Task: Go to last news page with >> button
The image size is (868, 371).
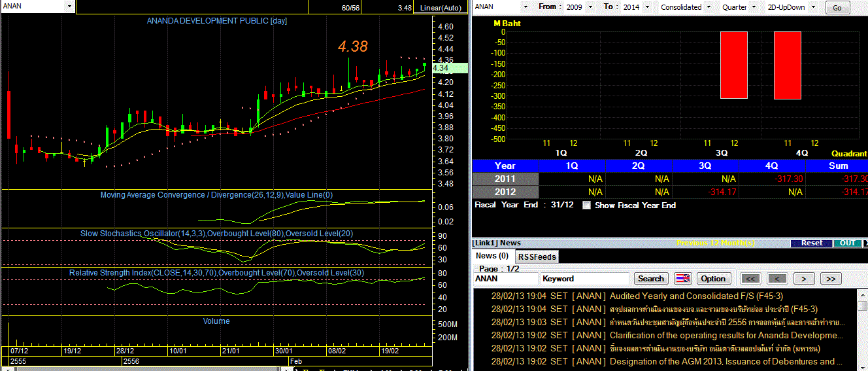Action: (x=830, y=278)
